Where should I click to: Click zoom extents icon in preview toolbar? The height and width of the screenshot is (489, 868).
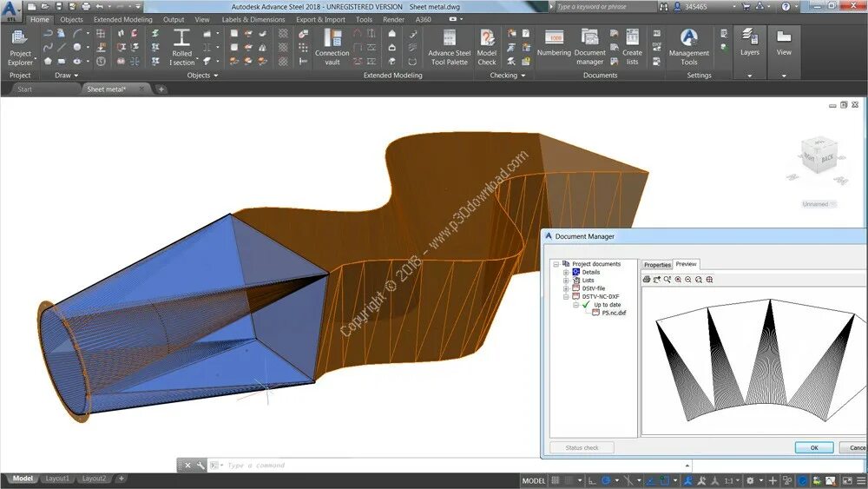click(709, 280)
